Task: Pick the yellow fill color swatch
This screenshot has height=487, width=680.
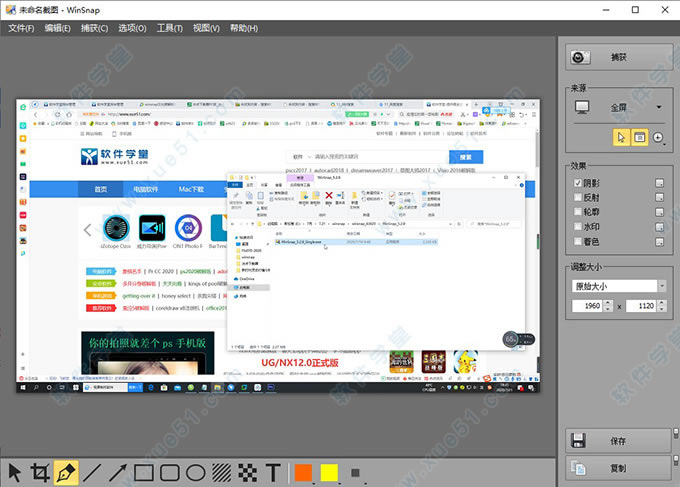Action: (x=329, y=473)
